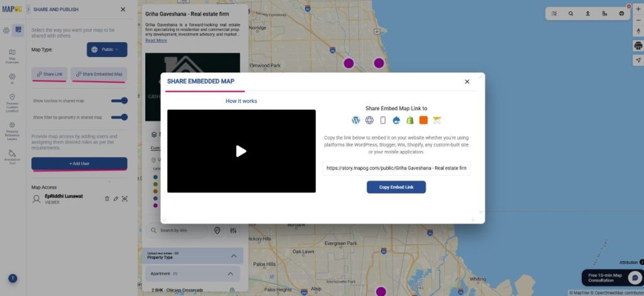Click the Share Embedded Map button

pos(99,74)
